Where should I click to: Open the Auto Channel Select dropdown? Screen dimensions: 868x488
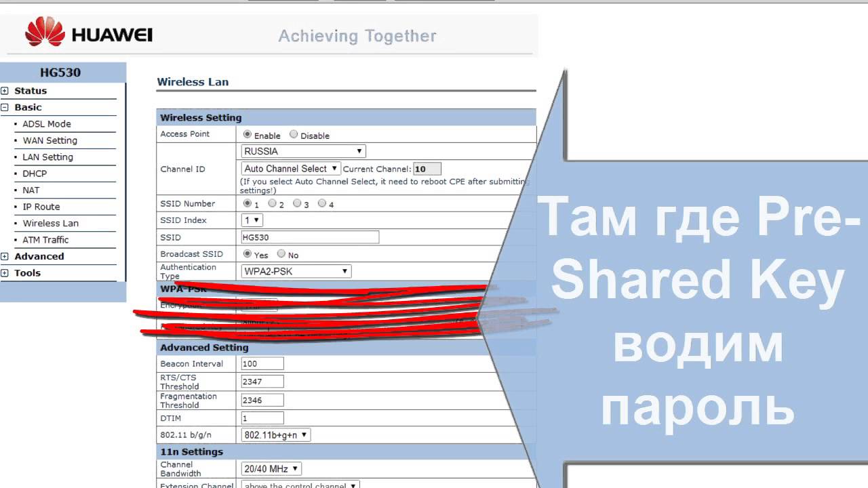coord(291,169)
